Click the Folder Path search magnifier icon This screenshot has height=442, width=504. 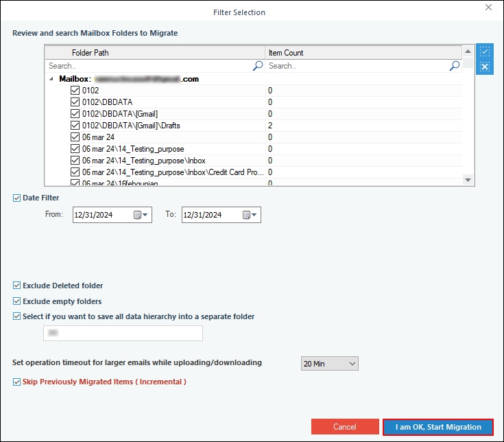pos(258,66)
